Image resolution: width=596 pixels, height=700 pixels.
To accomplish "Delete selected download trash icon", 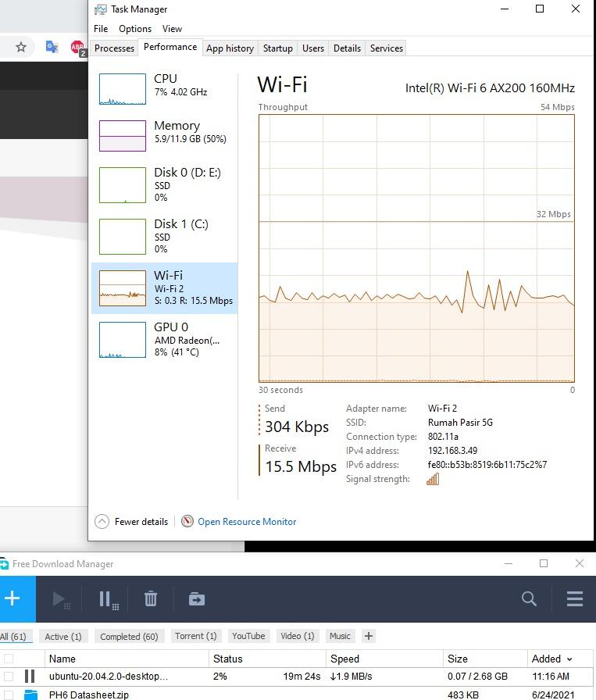I will (x=151, y=598).
